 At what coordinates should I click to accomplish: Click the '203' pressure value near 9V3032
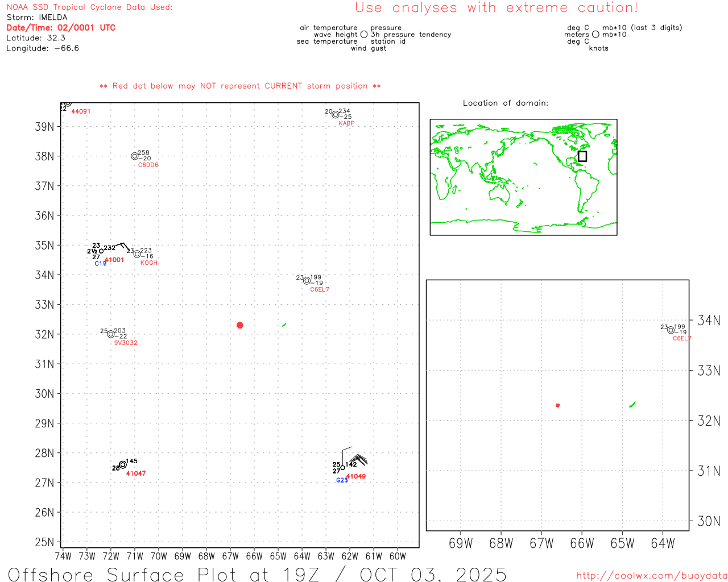pyautogui.click(x=119, y=331)
